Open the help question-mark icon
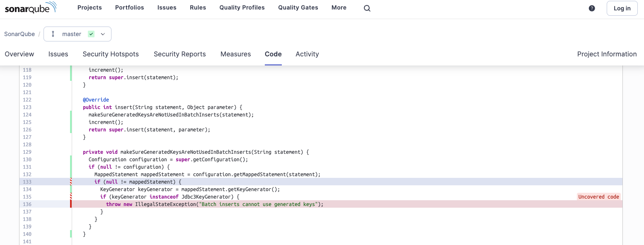 592,8
